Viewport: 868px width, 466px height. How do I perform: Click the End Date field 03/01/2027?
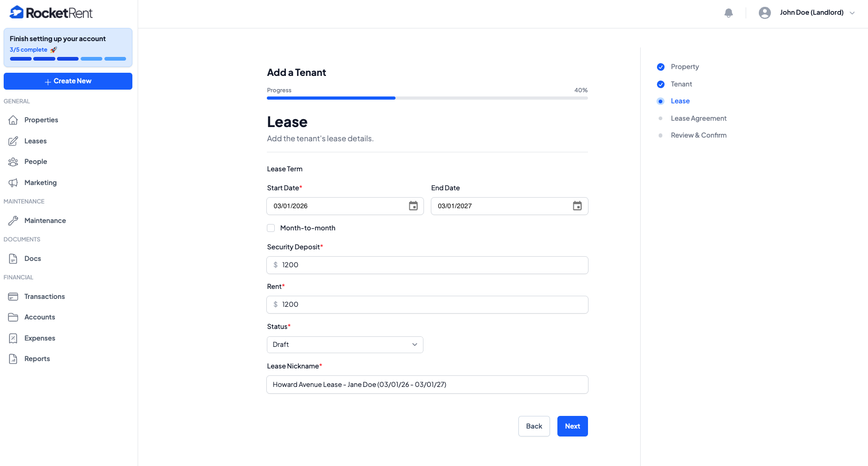pyautogui.click(x=509, y=206)
